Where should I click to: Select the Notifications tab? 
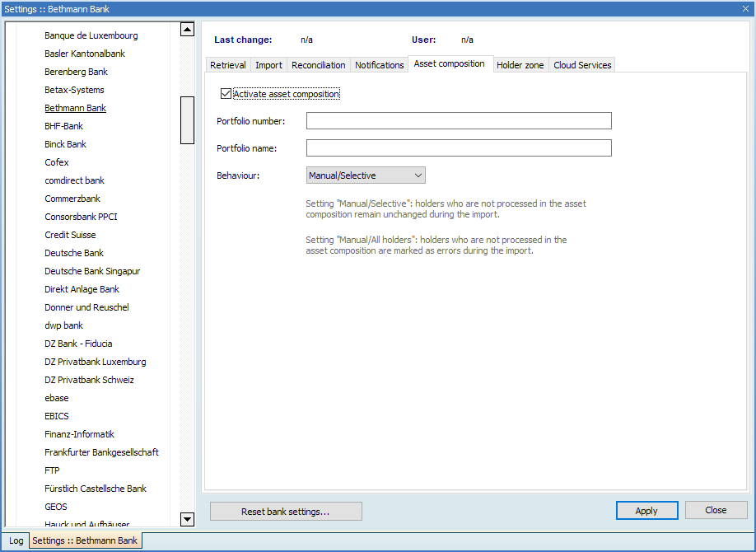(x=380, y=65)
